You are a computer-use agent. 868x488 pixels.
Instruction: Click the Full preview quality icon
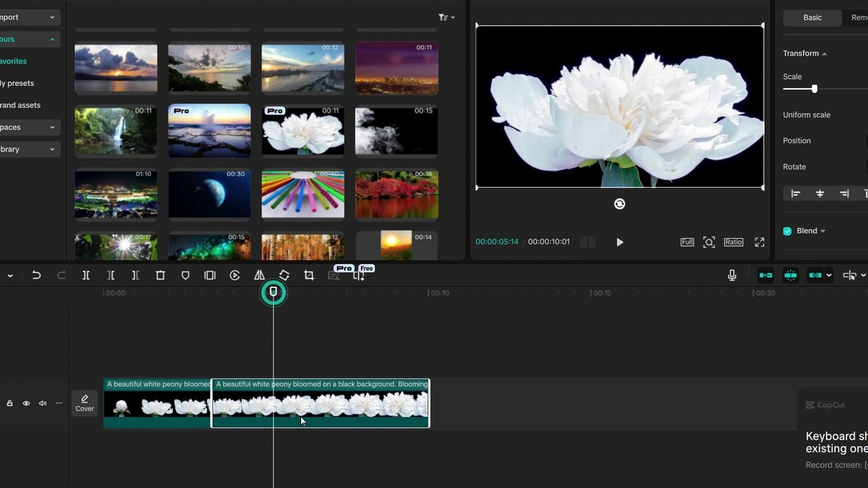pos(687,242)
